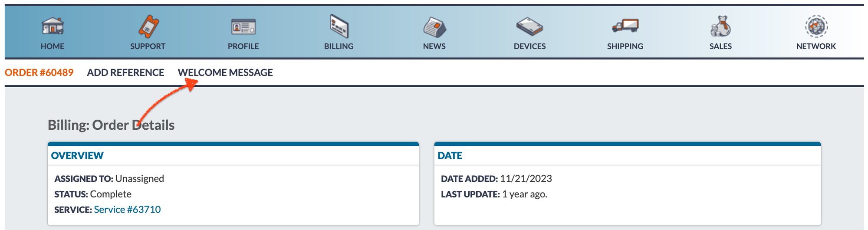Screen dimensions: 868x230
Task: Click the BILLING text label in navigation
Action: (x=339, y=46)
